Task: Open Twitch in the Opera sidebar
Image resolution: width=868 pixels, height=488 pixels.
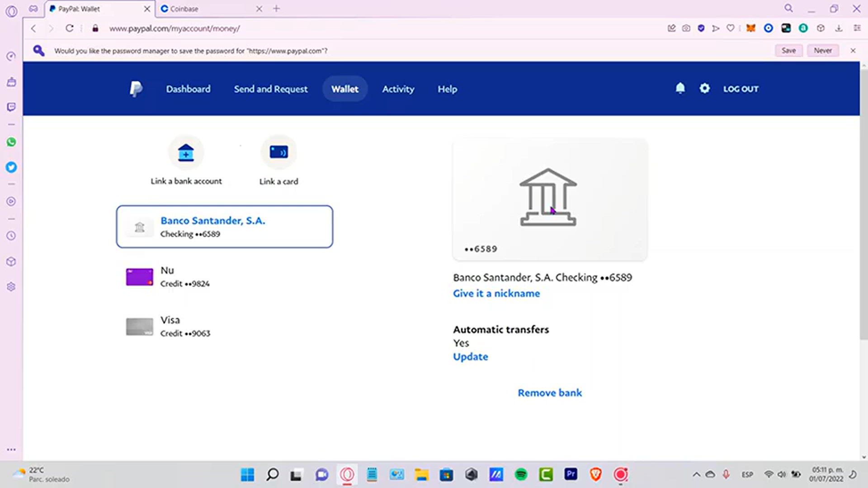Action: 11,107
